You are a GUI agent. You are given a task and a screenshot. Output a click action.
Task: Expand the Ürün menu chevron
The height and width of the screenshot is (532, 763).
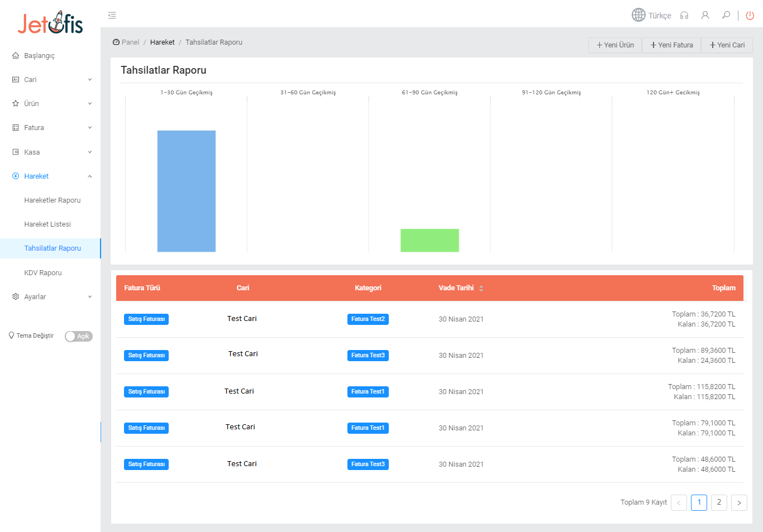[x=90, y=104]
